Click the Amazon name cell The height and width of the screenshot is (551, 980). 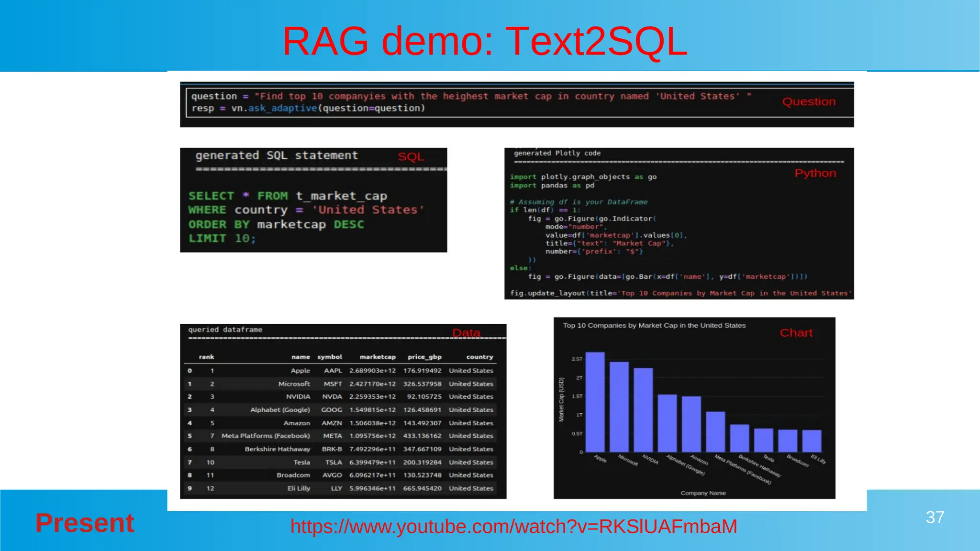[297, 423]
